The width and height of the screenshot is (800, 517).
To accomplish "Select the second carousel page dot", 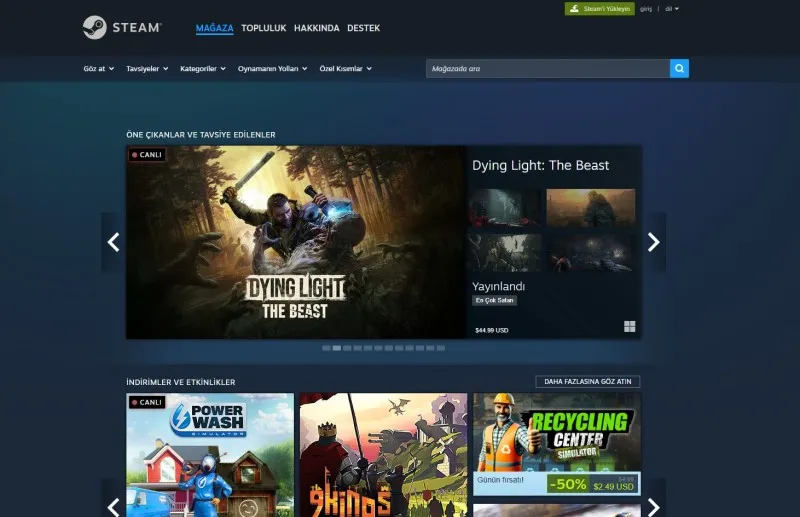I will [337, 348].
